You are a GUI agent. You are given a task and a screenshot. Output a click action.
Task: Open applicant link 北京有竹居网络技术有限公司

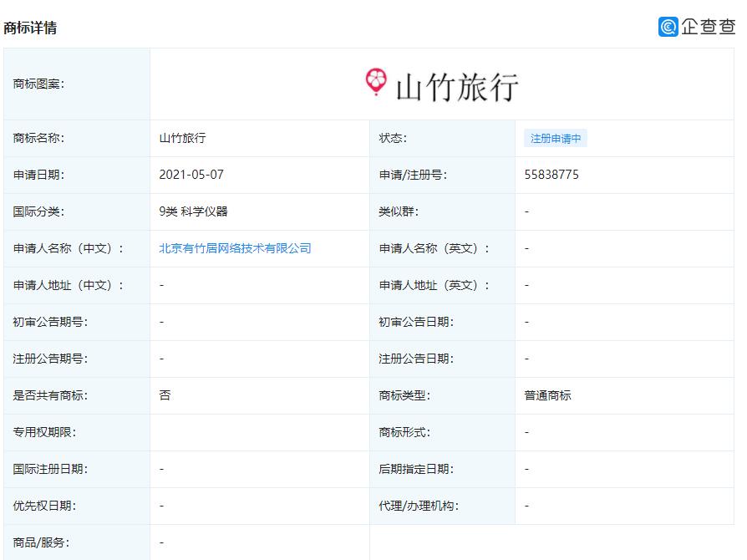[x=235, y=248]
